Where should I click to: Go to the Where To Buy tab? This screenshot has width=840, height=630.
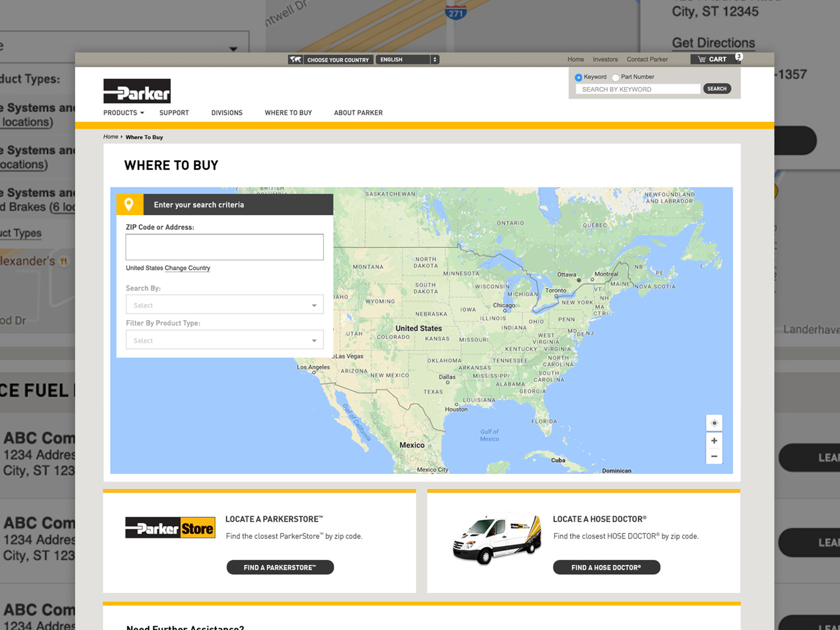[x=288, y=112]
